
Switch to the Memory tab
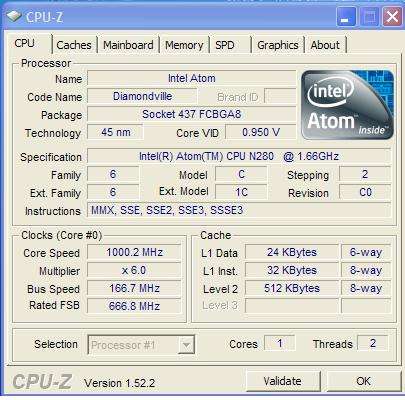[184, 45]
